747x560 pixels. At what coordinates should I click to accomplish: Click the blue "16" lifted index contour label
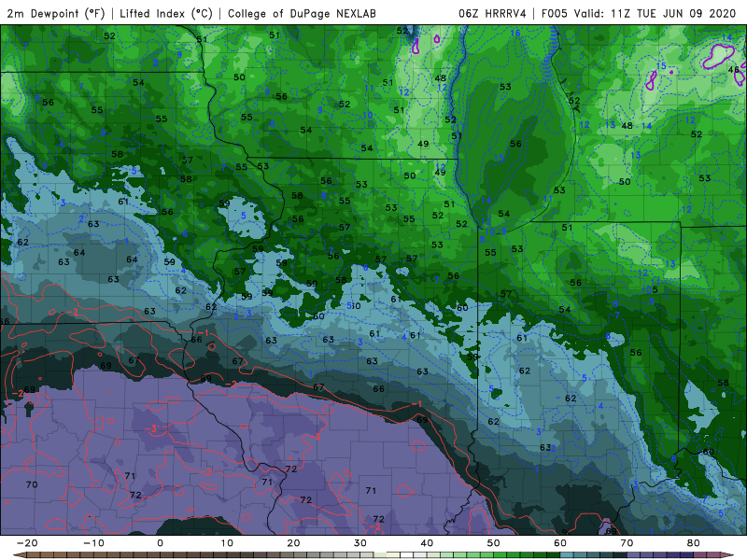coord(515,34)
